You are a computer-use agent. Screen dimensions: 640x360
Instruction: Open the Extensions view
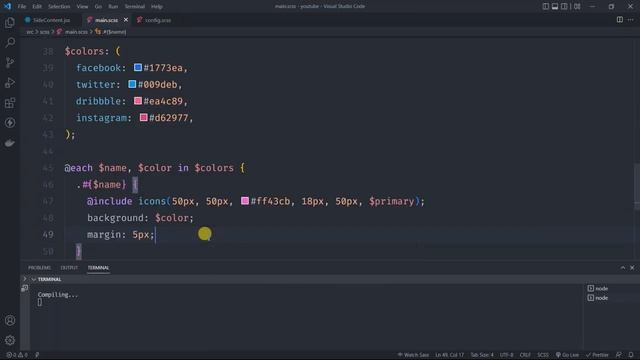[x=10, y=103]
